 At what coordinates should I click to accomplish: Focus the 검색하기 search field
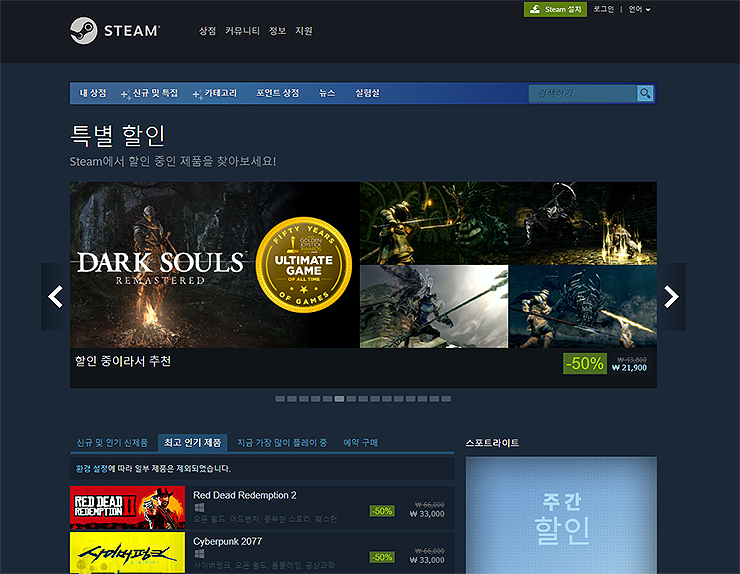pyautogui.click(x=583, y=93)
